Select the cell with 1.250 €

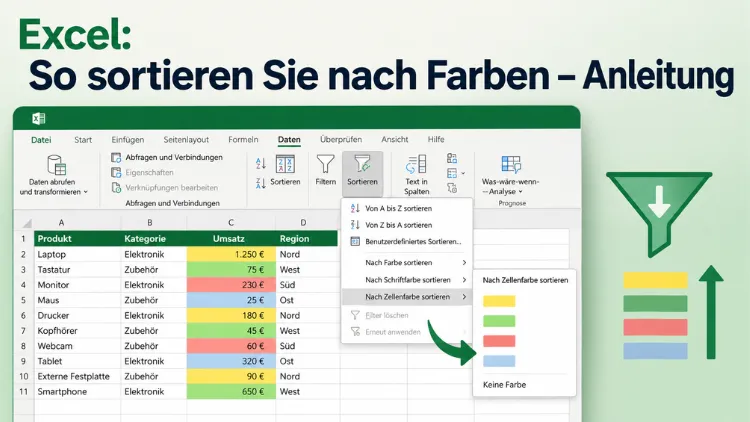pos(232,255)
